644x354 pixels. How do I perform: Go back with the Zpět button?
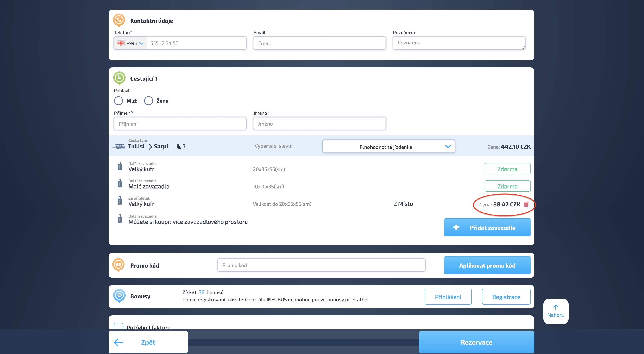pos(148,342)
